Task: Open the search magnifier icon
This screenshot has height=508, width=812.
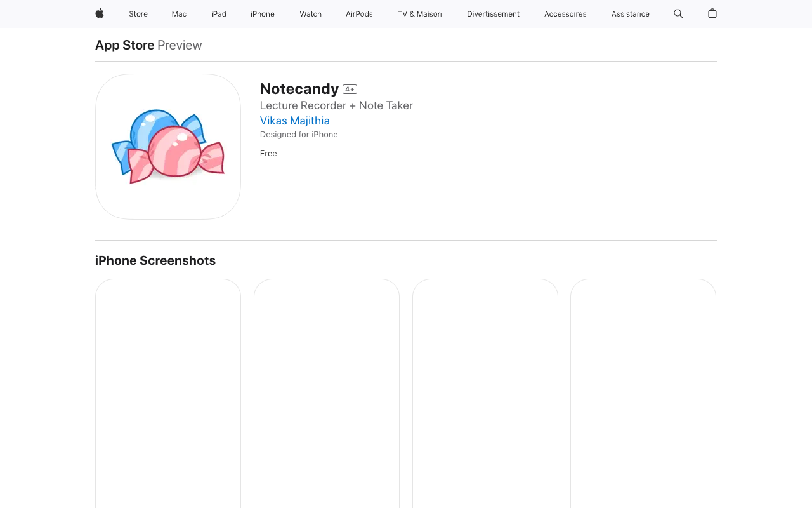Action: click(x=678, y=13)
